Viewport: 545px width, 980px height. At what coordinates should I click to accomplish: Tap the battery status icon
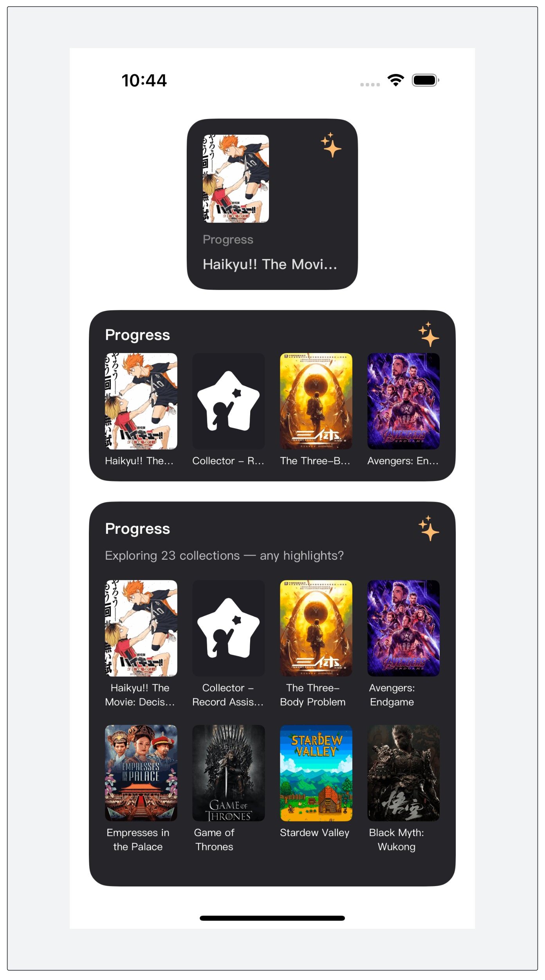[426, 80]
